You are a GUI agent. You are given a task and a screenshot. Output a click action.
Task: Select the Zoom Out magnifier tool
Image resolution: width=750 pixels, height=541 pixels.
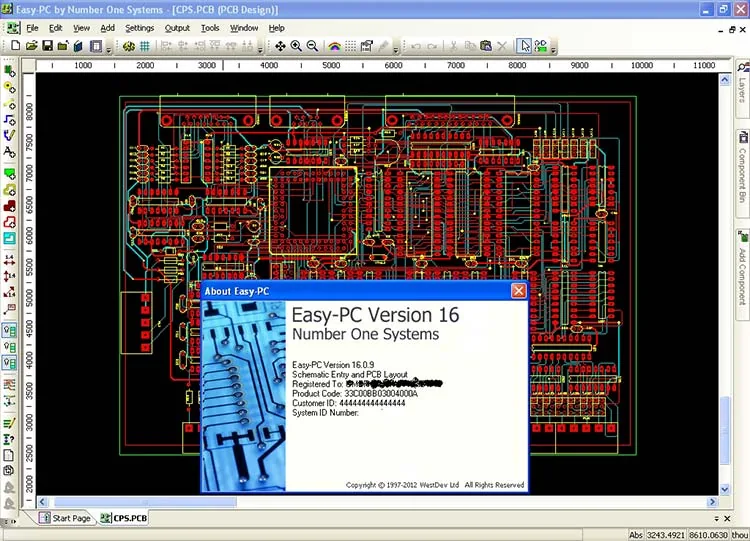312,46
